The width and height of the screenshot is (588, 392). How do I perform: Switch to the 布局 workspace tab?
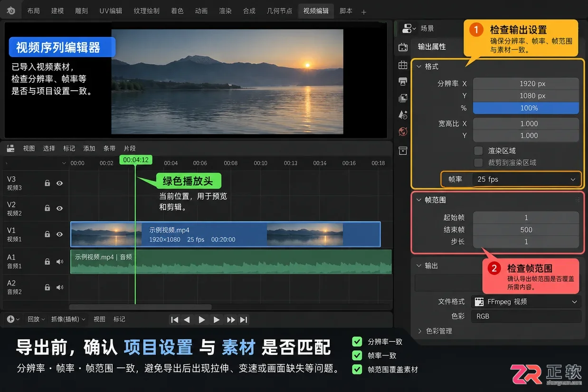pyautogui.click(x=33, y=10)
